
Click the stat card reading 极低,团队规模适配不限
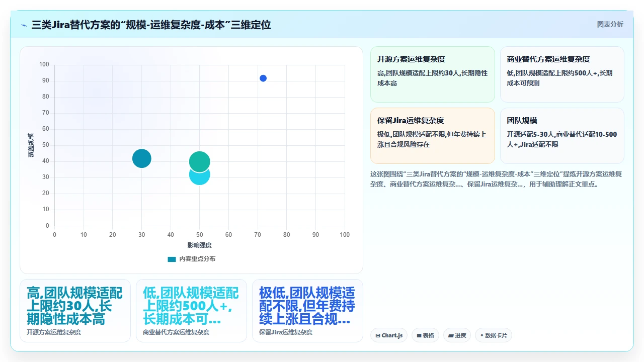(x=307, y=311)
